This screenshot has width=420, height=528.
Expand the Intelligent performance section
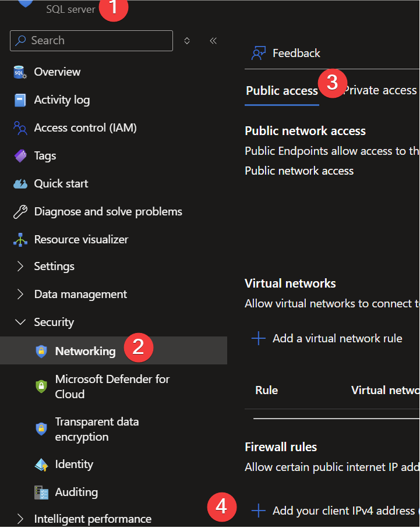[20, 519]
